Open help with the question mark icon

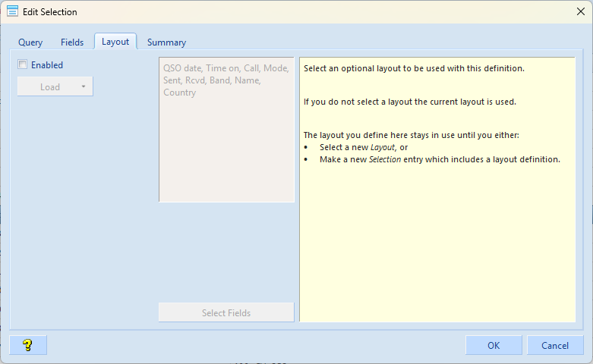pyautogui.click(x=28, y=346)
